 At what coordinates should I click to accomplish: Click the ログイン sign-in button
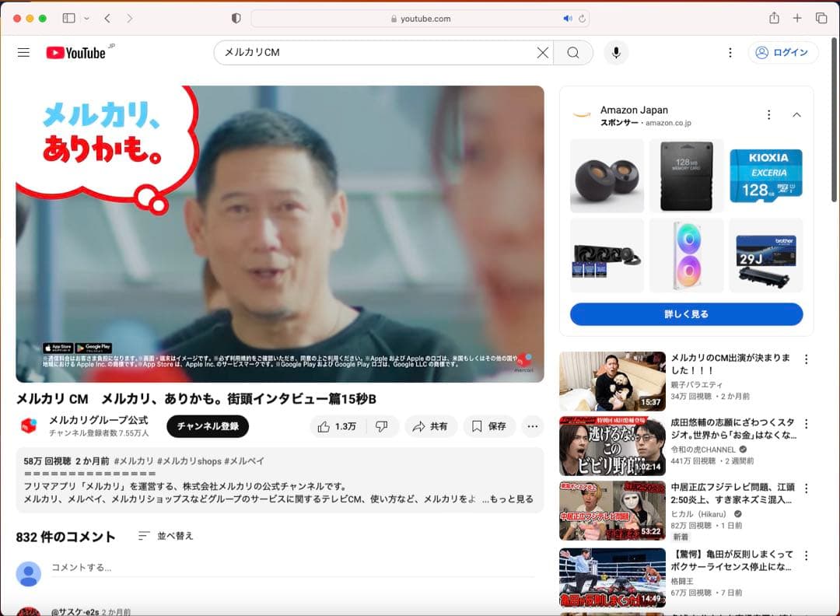tap(782, 53)
